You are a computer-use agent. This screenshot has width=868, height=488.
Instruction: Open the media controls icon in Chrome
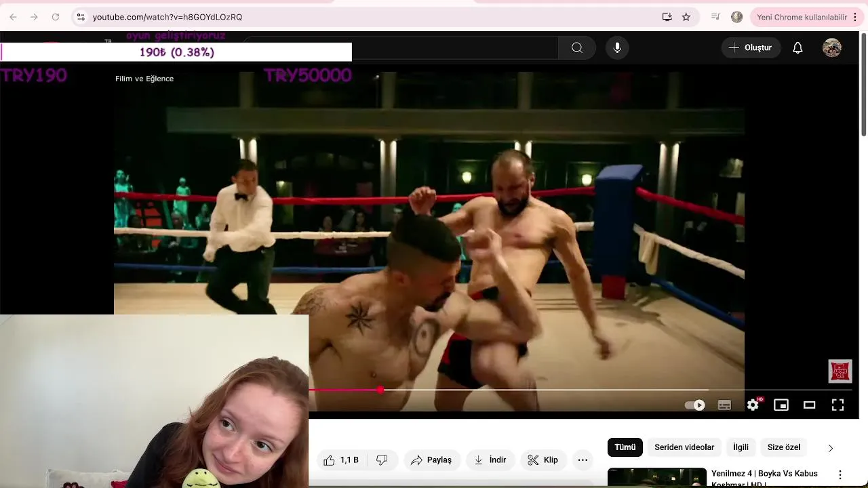point(715,17)
